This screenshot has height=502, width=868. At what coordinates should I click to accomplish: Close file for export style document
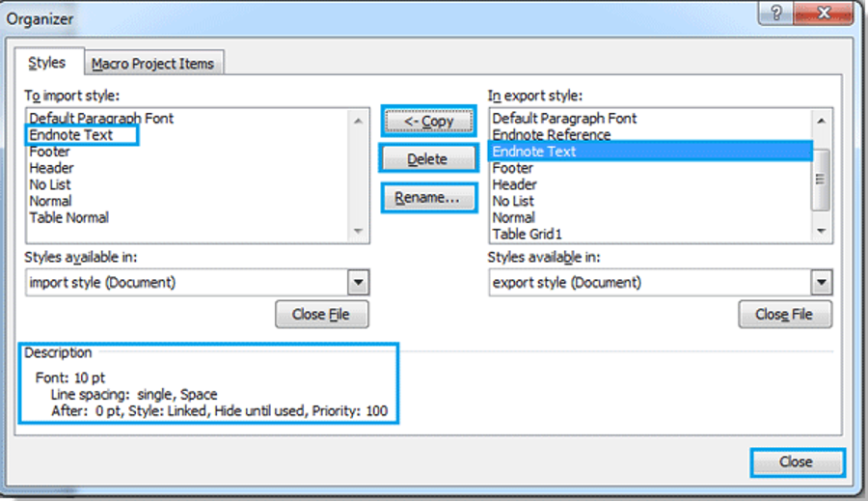(x=784, y=314)
